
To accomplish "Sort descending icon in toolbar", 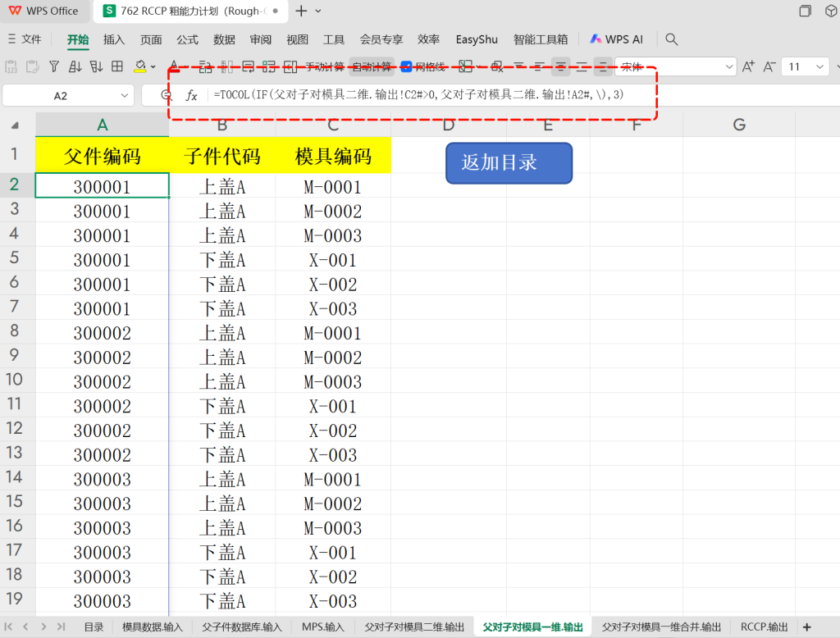I will coord(97,66).
